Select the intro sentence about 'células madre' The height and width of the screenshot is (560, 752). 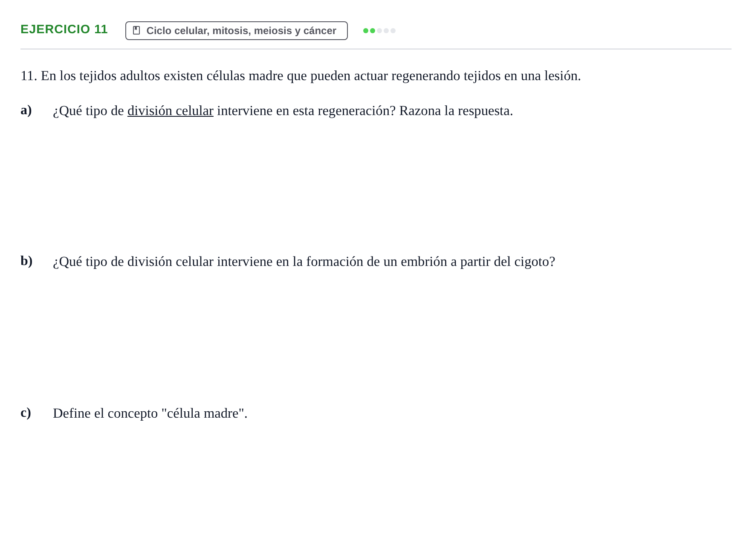point(301,76)
